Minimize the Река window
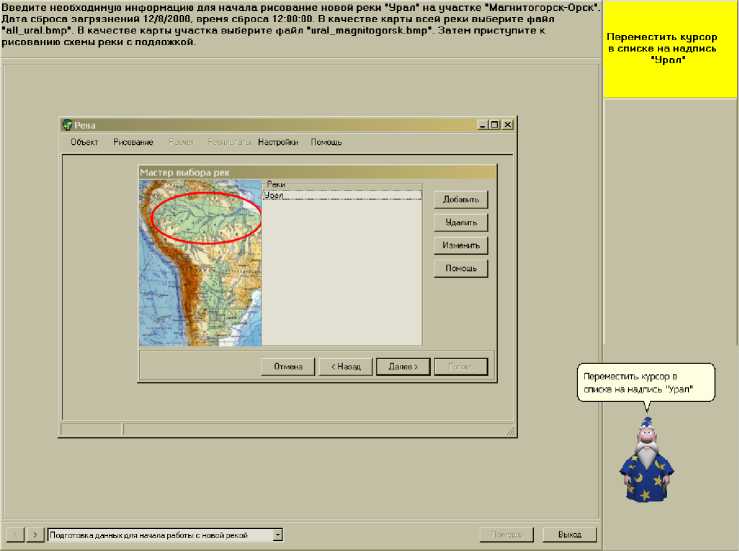The image size is (739, 551). point(482,124)
